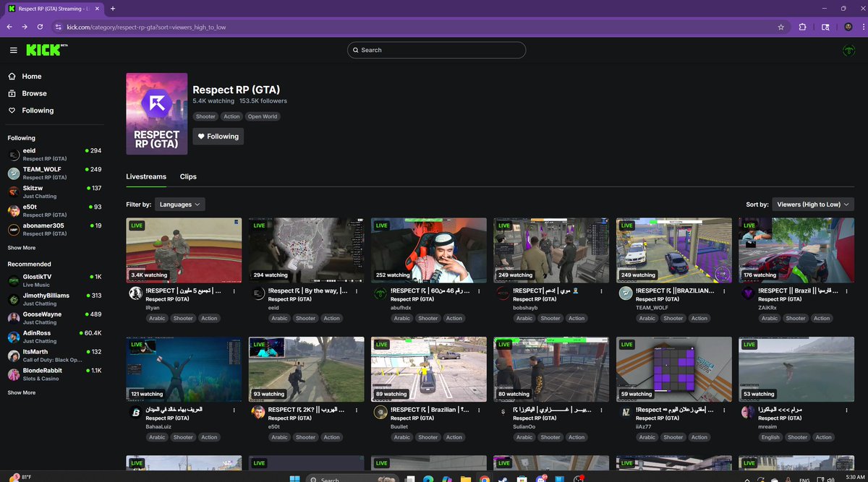The image size is (868, 482).
Task: Expand the Languages filter dropdown
Action: (x=180, y=205)
